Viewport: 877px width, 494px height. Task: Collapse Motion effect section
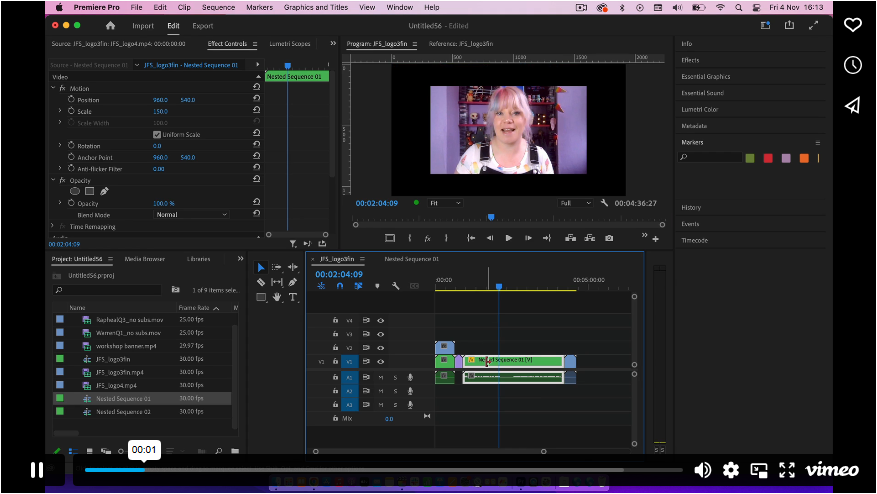53,88
